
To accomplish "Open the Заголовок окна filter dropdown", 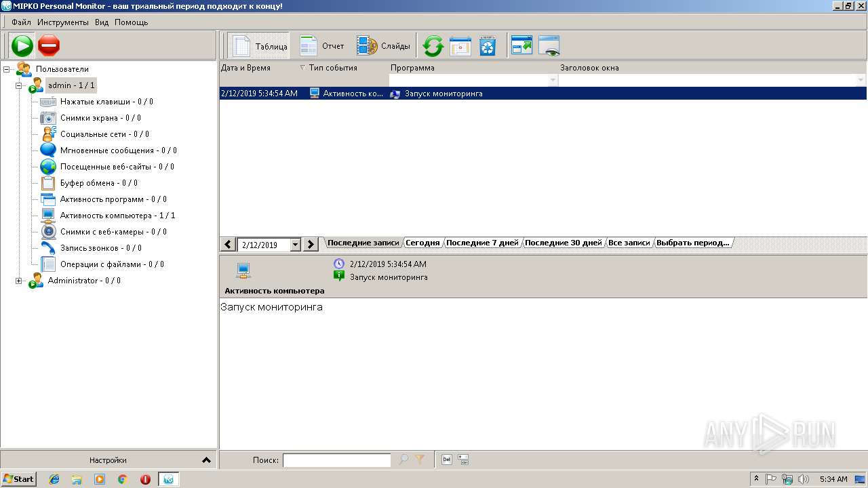I will point(861,81).
